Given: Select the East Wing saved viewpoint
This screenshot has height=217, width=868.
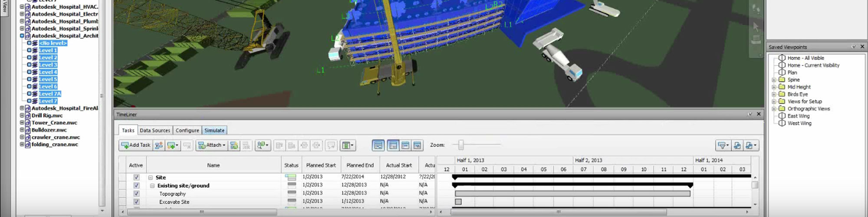Looking at the screenshot, I should [798, 116].
